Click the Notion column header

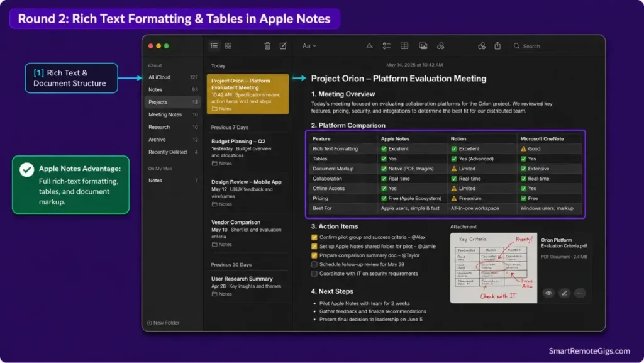(x=458, y=139)
